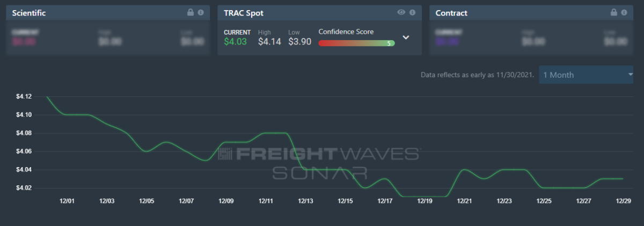Select the Contract panel header
Viewport: 644px width, 226px height.
coord(451,13)
